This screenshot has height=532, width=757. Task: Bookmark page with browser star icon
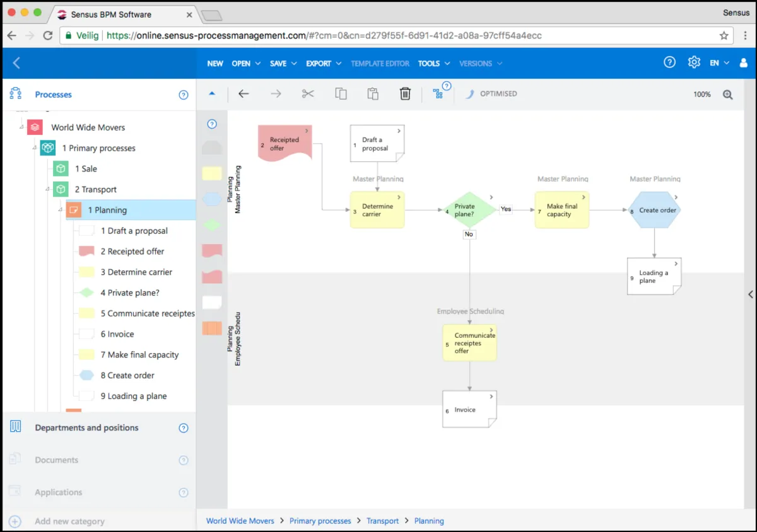click(x=724, y=36)
